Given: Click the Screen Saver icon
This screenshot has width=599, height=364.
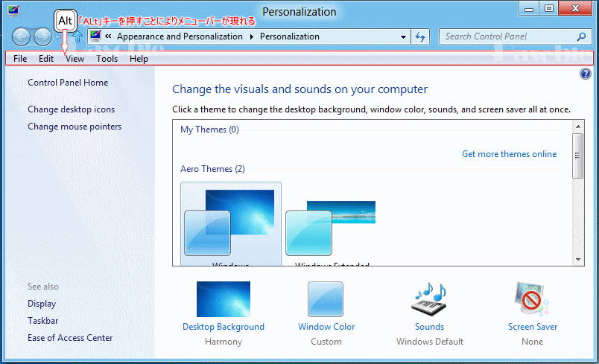Looking at the screenshot, I should coord(531,299).
